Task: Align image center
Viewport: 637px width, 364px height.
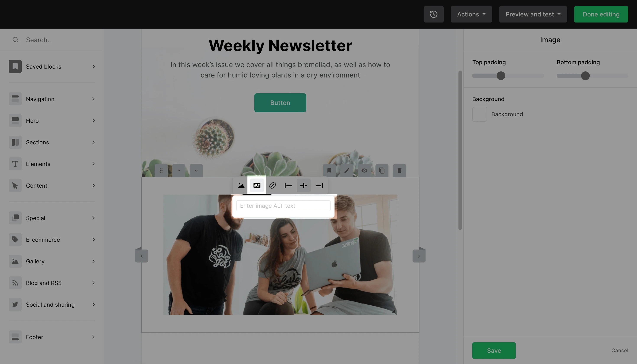Action: 304,185
